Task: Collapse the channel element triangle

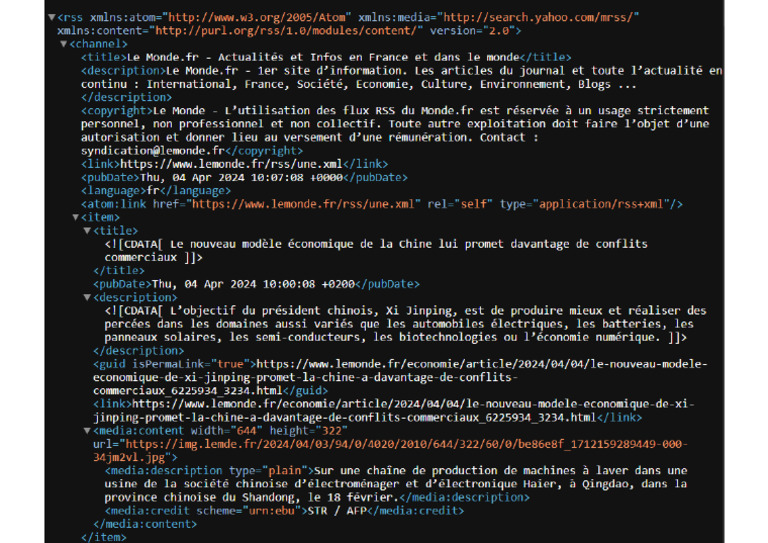Action: pyautogui.click(x=63, y=44)
